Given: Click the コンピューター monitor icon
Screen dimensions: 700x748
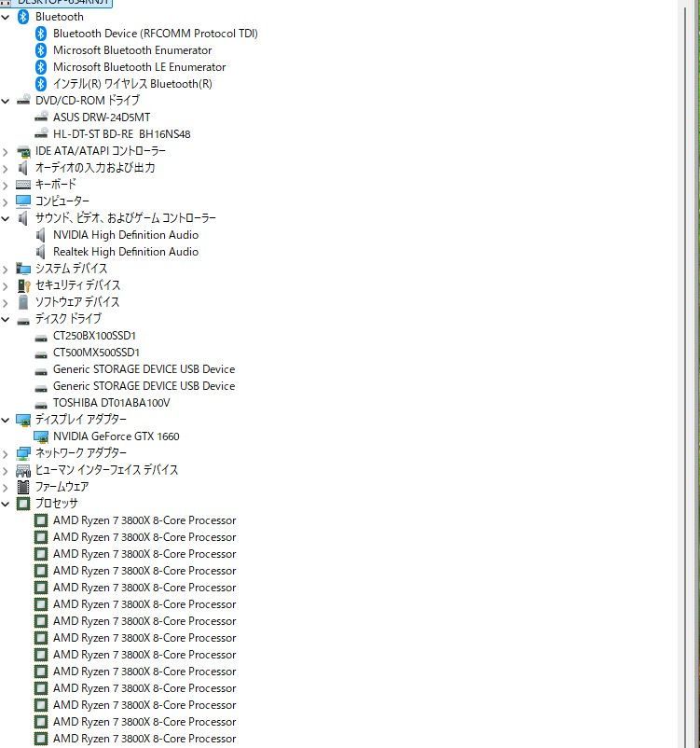Looking at the screenshot, I should click(x=23, y=201).
